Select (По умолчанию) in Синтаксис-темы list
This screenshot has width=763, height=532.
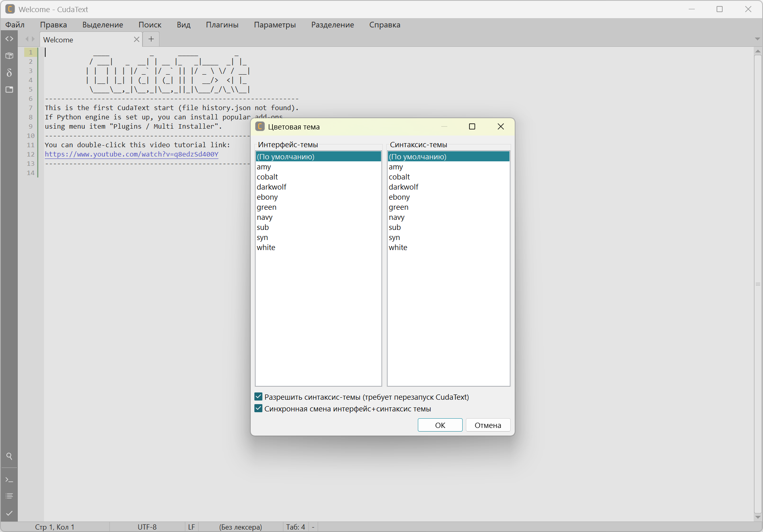pyautogui.click(x=449, y=156)
